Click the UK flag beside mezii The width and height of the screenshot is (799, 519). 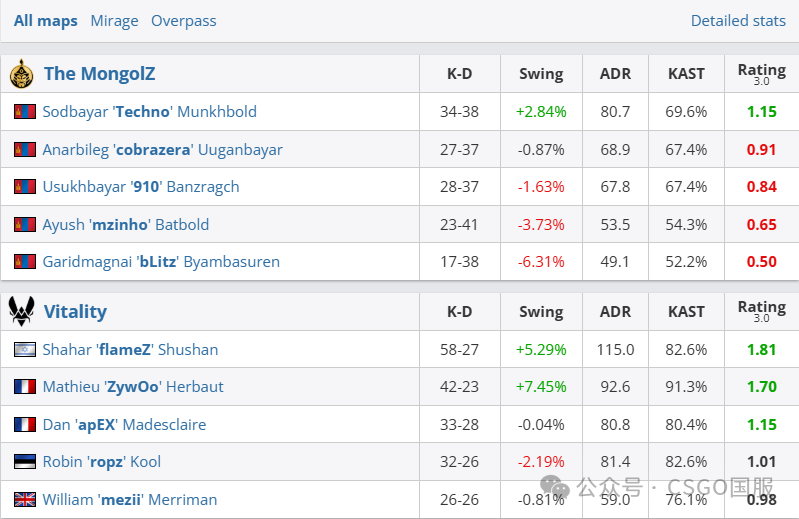pos(25,500)
